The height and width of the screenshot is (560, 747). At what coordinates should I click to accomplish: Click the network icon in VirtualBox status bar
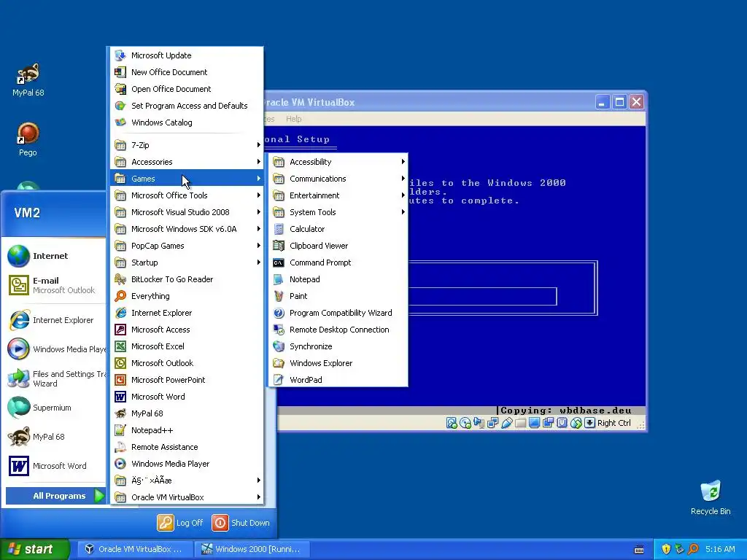click(492, 423)
